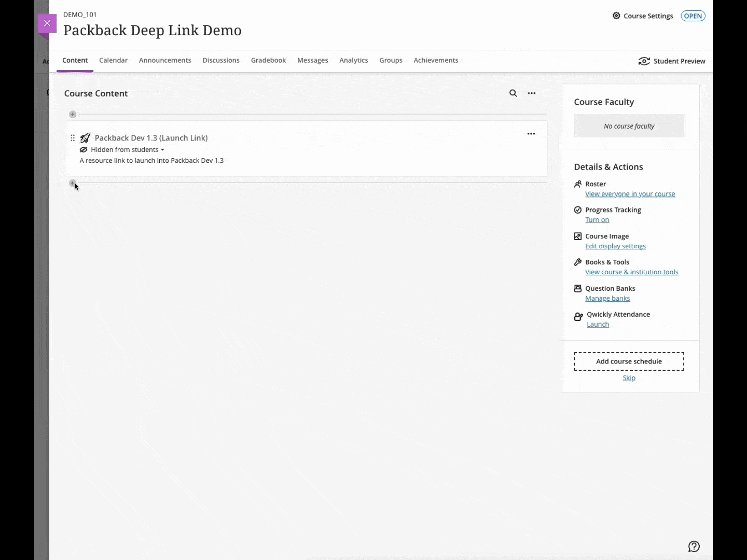Open Packback item more options ellipsis
Image resolution: width=747 pixels, height=560 pixels.
531,134
